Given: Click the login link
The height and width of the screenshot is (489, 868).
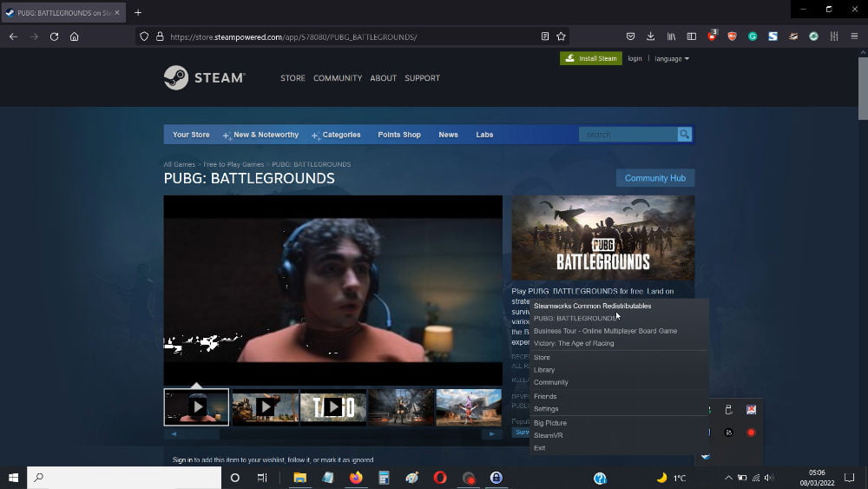Looking at the screenshot, I should point(635,58).
